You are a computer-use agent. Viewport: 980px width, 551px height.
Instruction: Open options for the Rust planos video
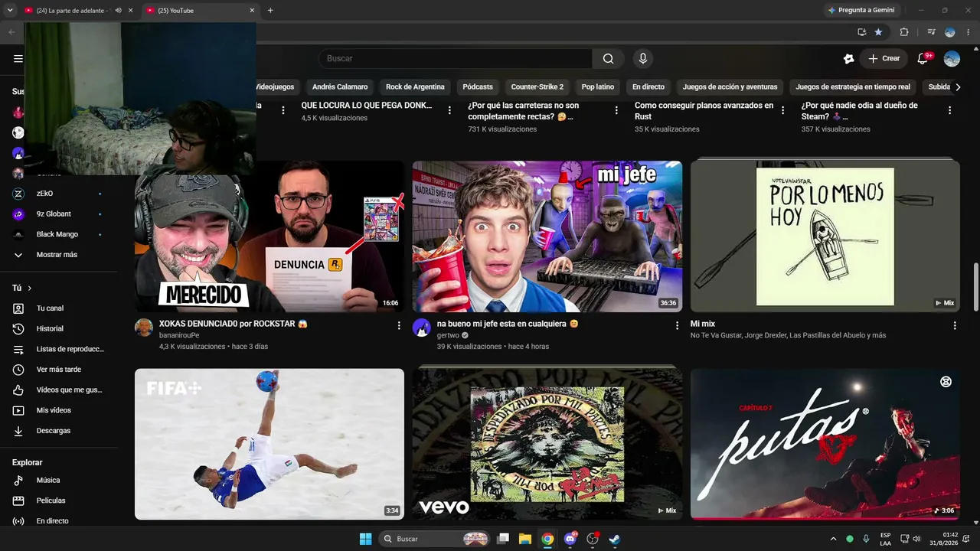(782, 110)
